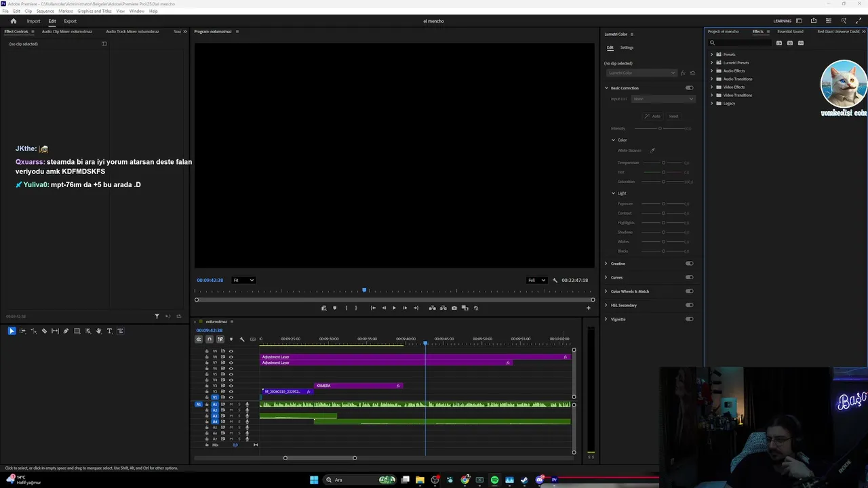
Task: Expand the Presets folder in Effects
Action: tap(711, 54)
